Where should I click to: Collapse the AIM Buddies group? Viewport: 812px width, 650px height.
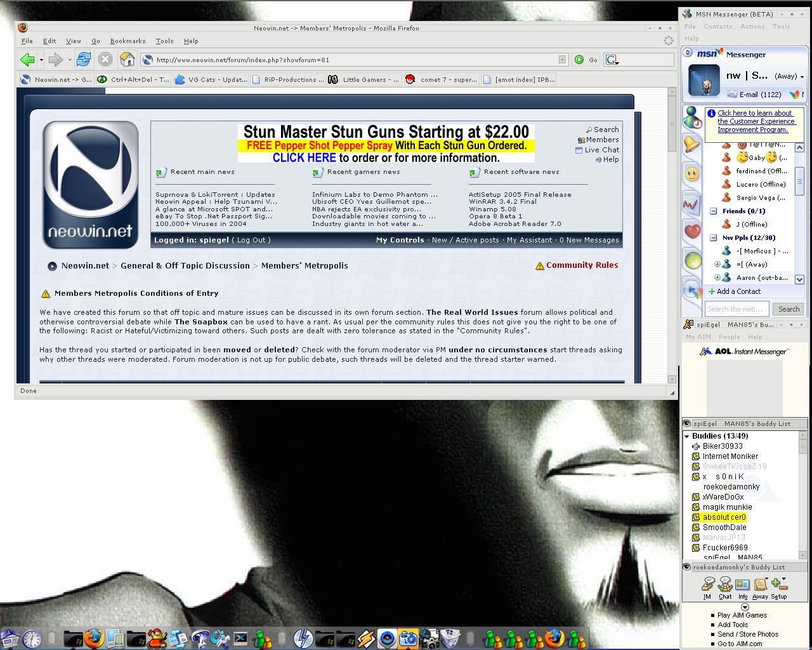point(686,436)
